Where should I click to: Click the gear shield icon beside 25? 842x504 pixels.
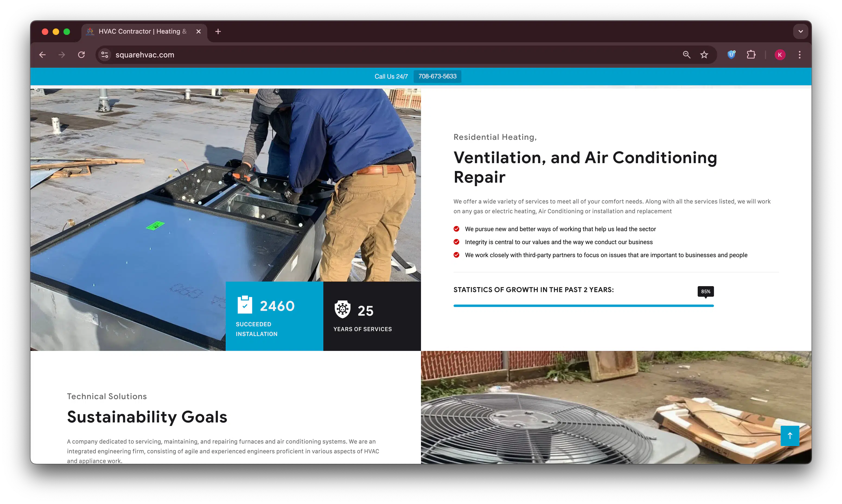[x=342, y=309]
